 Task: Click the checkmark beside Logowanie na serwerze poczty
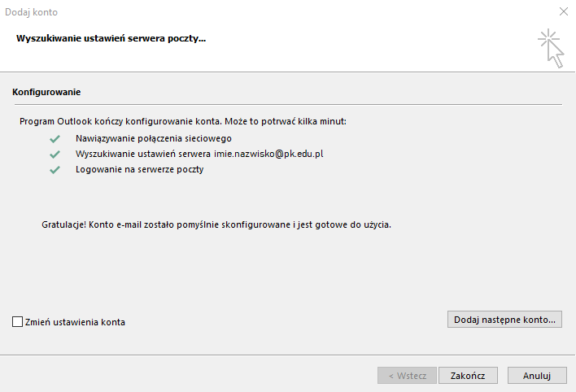[x=55, y=170]
